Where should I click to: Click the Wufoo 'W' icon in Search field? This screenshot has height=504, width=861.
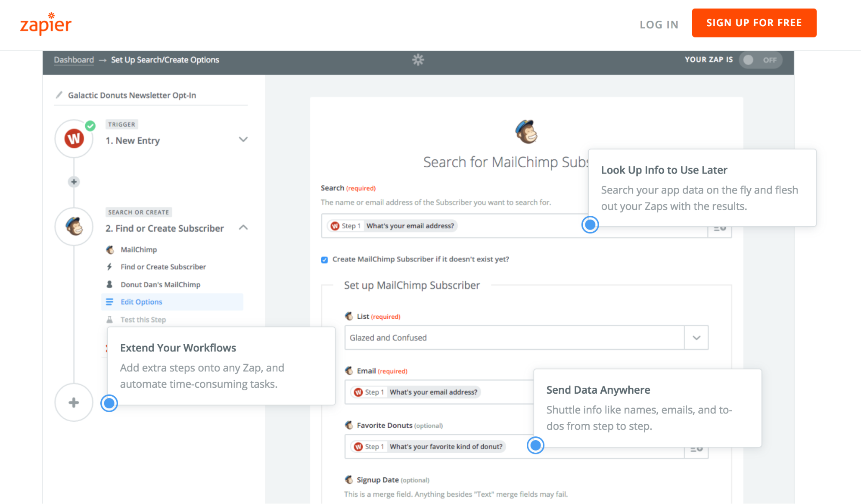pyautogui.click(x=335, y=226)
